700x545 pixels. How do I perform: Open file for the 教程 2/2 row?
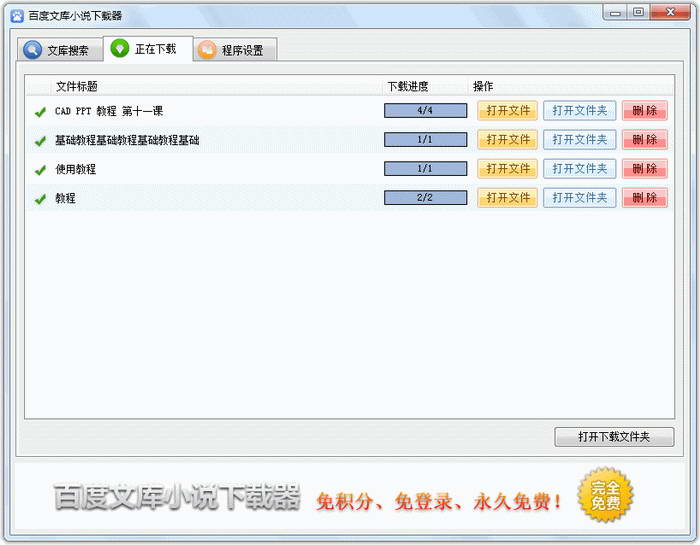click(x=508, y=197)
